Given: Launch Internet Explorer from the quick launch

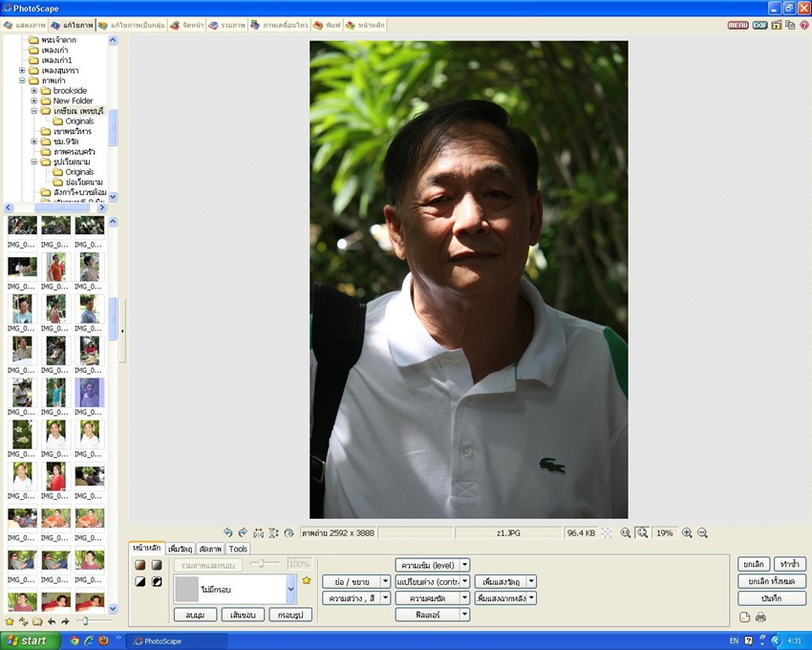Looking at the screenshot, I should 89,640.
